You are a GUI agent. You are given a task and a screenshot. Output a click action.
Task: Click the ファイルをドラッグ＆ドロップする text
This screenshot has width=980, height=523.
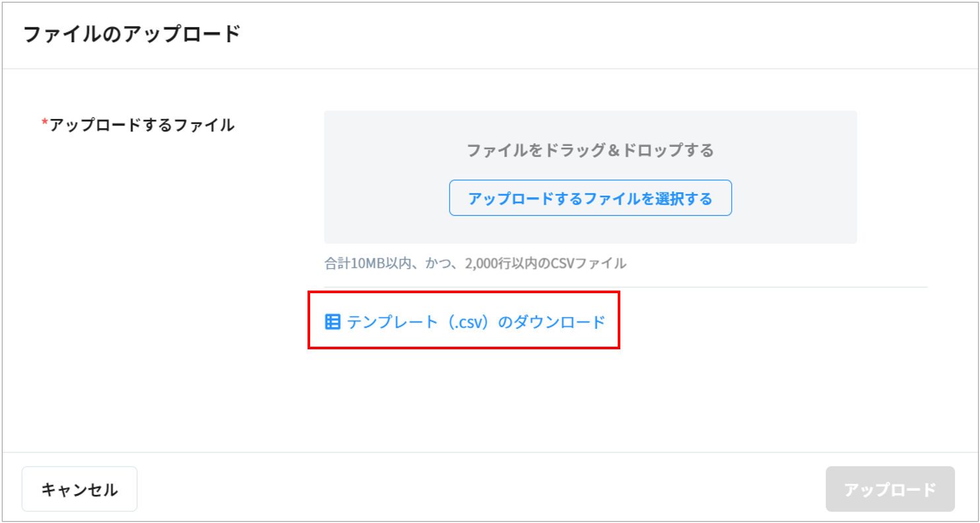[590, 151]
